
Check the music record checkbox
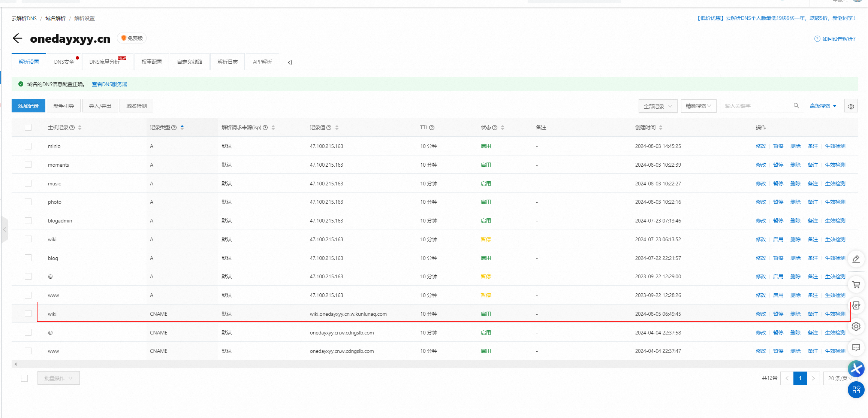pyautogui.click(x=28, y=183)
